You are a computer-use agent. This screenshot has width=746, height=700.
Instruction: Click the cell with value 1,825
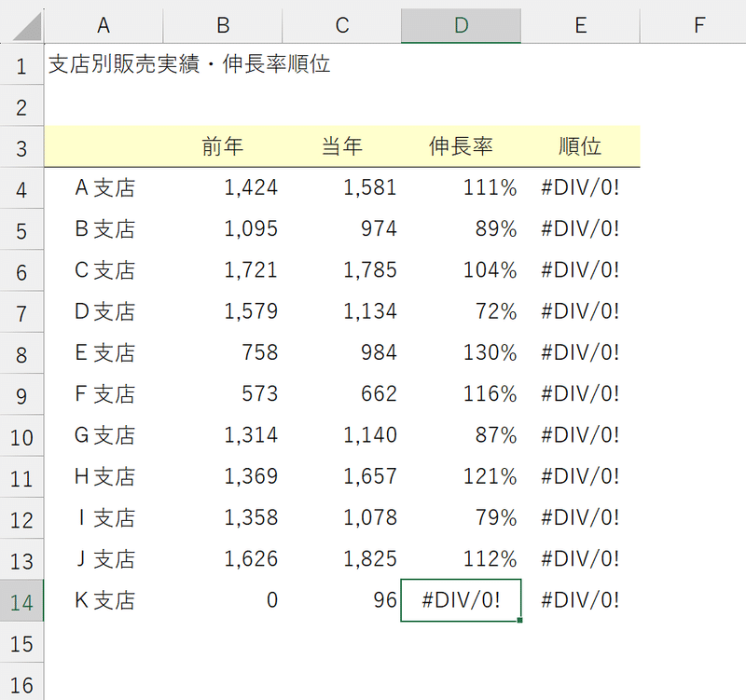(x=342, y=558)
